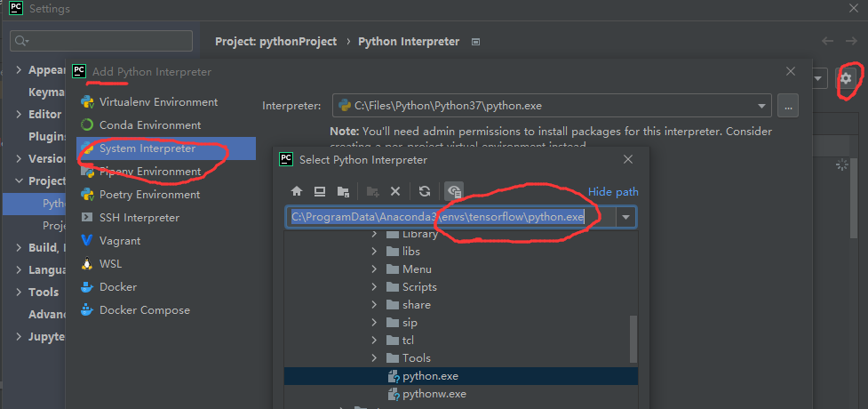Click the back arrow in Settings header

coord(828,41)
